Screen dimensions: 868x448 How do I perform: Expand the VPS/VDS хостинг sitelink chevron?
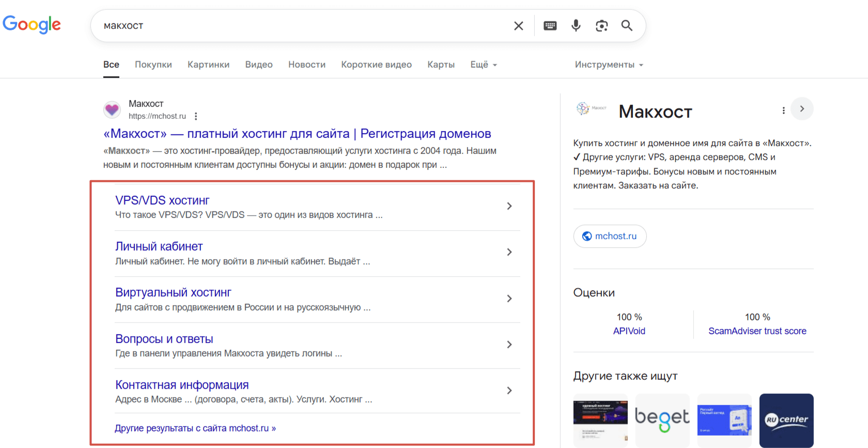(509, 206)
